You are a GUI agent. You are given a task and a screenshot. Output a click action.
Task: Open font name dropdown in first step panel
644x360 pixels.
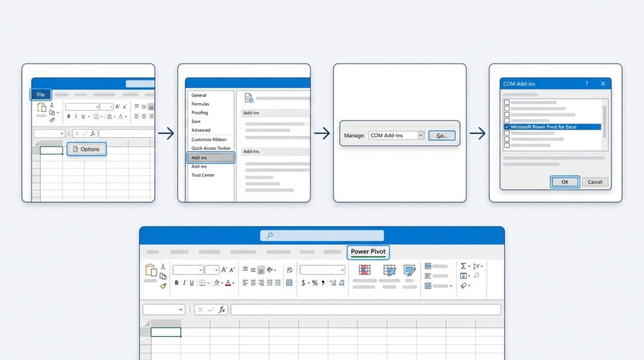pyautogui.click(x=97, y=107)
